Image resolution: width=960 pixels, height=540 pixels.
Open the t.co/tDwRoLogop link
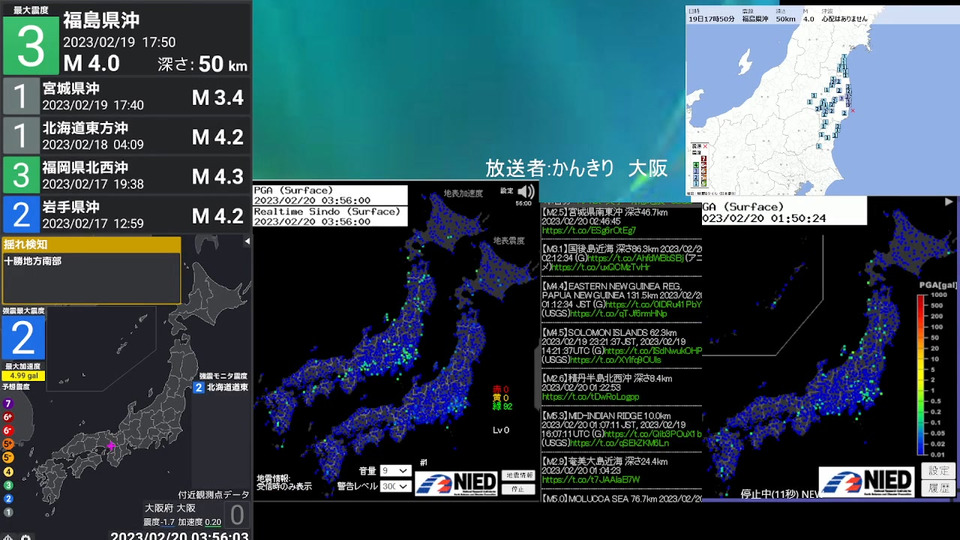click(x=590, y=397)
